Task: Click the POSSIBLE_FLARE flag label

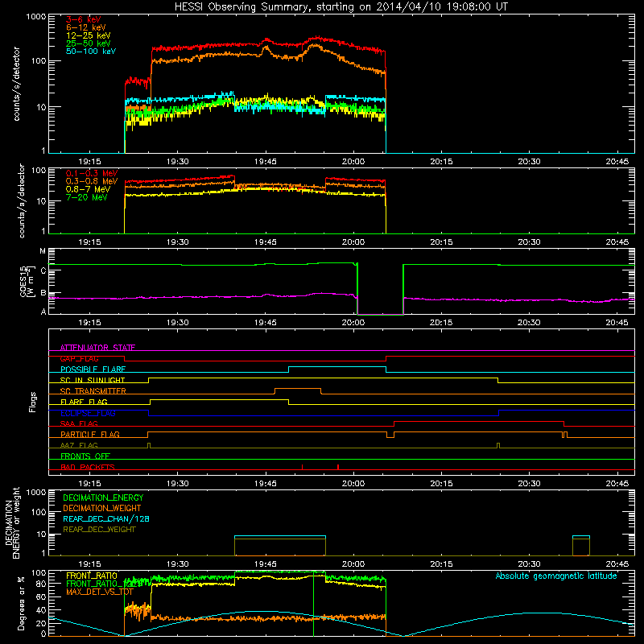Action: coord(93,369)
